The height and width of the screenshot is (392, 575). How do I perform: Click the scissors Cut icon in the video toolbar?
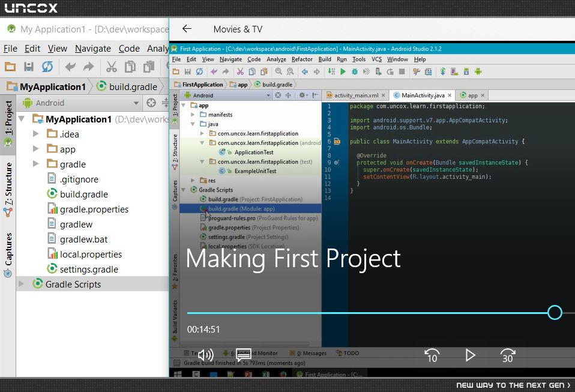click(x=240, y=71)
